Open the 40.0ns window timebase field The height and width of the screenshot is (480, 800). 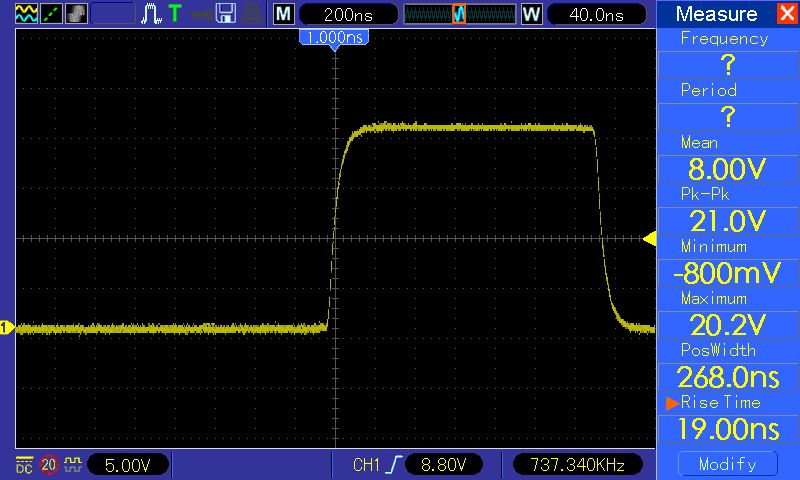click(x=594, y=14)
